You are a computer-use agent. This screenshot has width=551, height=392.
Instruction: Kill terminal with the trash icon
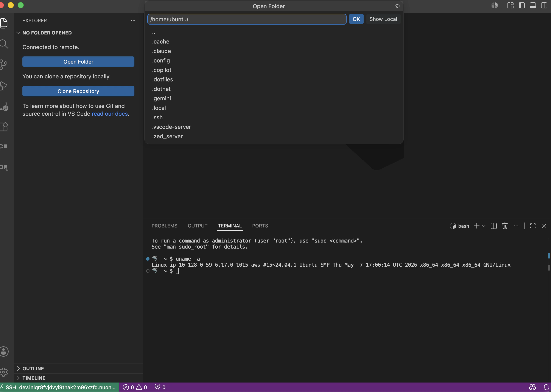(x=505, y=226)
